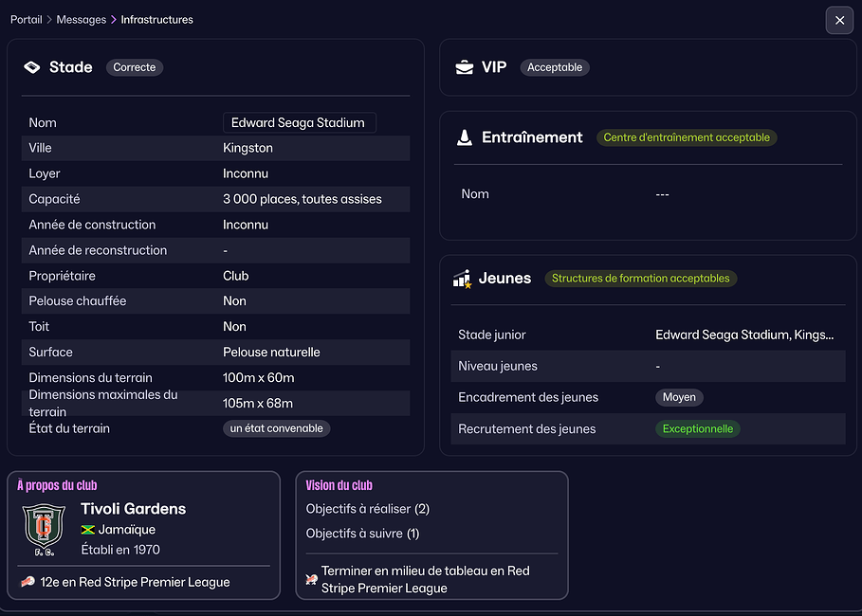Click the Jamaica flag icon

(88, 530)
